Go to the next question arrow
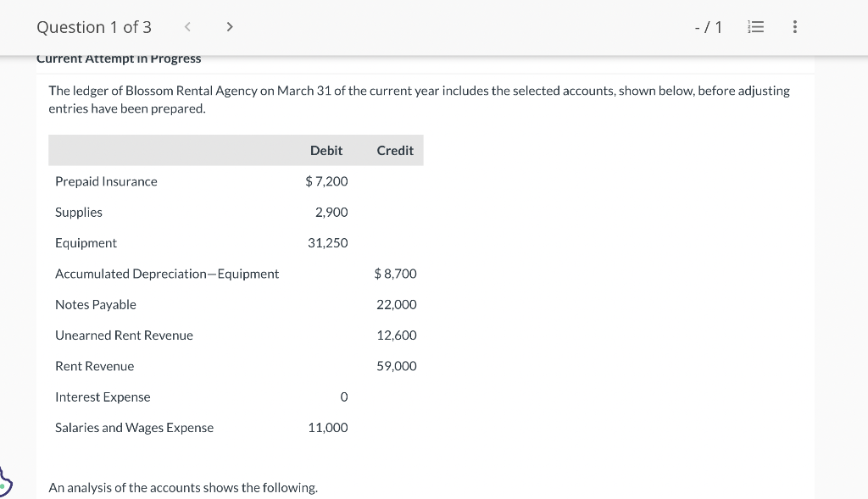This screenshot has height=499, width=868. pyautogui.click(x=229, y=27)
